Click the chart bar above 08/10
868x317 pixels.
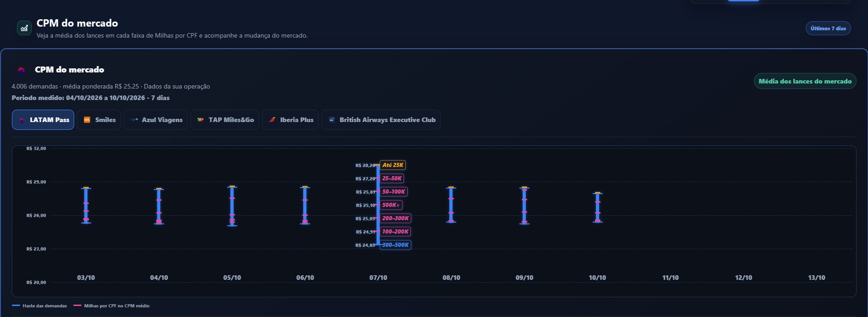[x=451, y=205]
